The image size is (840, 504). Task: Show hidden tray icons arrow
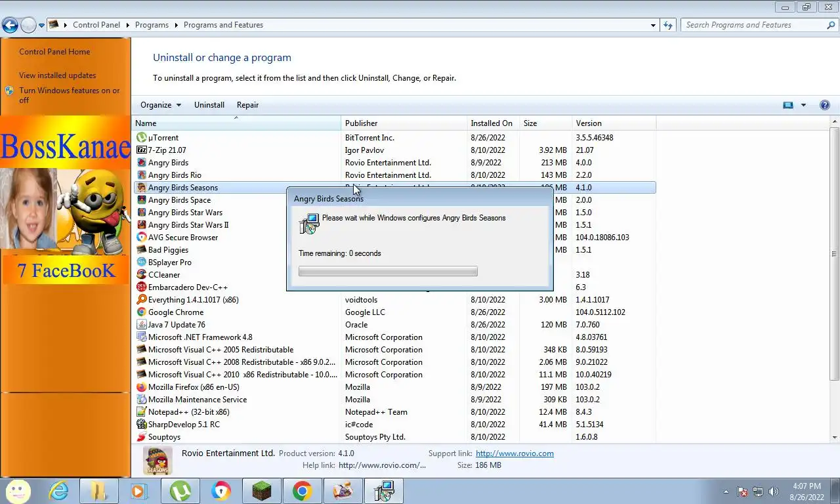726,492
